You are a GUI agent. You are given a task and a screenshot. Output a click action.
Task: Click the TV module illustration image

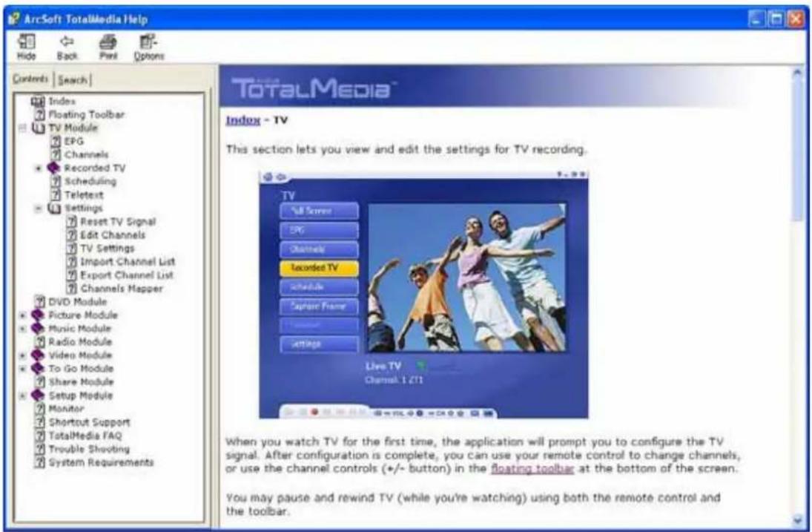click(423, 295)
